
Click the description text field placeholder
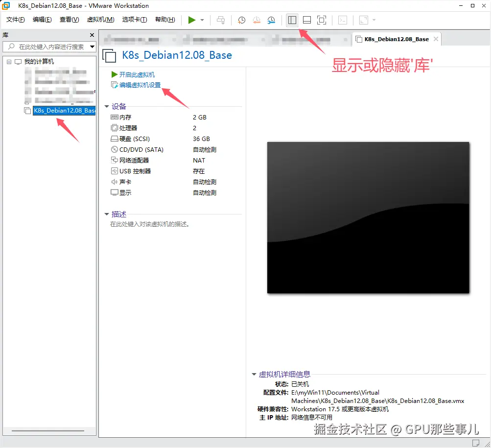click(x=150, y=224)
